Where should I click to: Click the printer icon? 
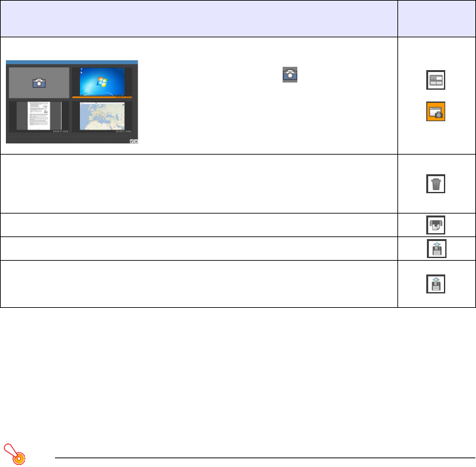(x=435, y=225)
